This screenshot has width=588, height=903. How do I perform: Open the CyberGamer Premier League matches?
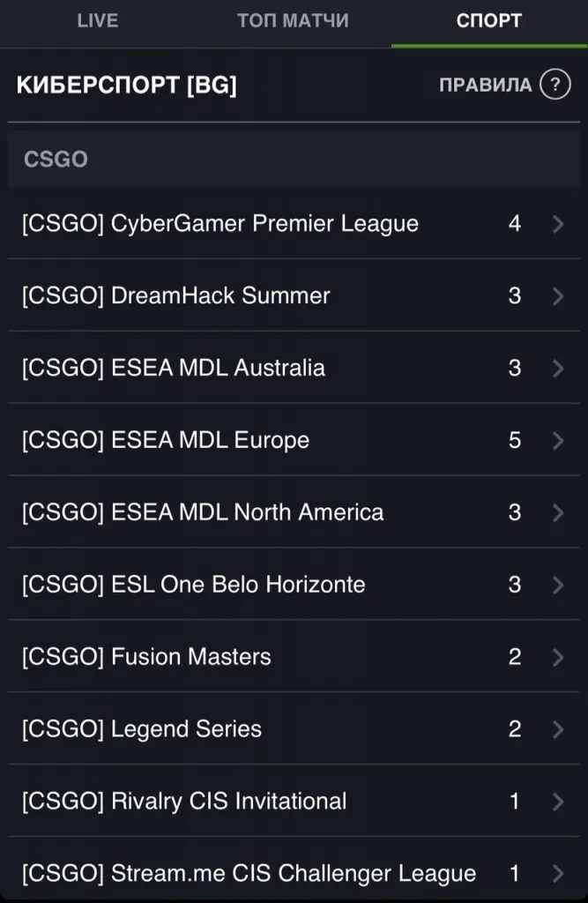(220, 224)
